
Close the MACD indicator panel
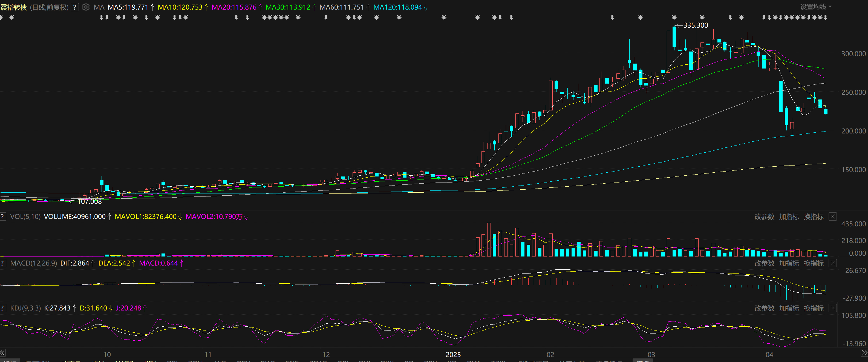[x=833, y=263]
